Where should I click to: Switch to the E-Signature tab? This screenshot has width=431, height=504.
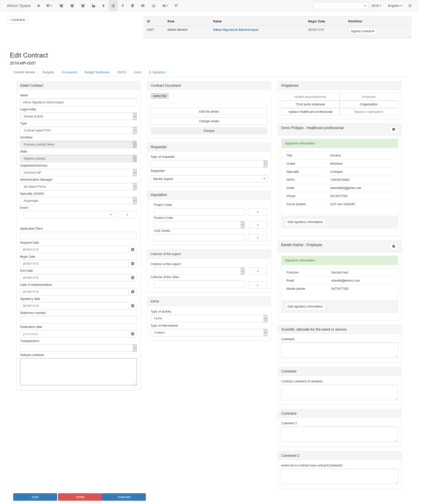[x=157, y=72]
